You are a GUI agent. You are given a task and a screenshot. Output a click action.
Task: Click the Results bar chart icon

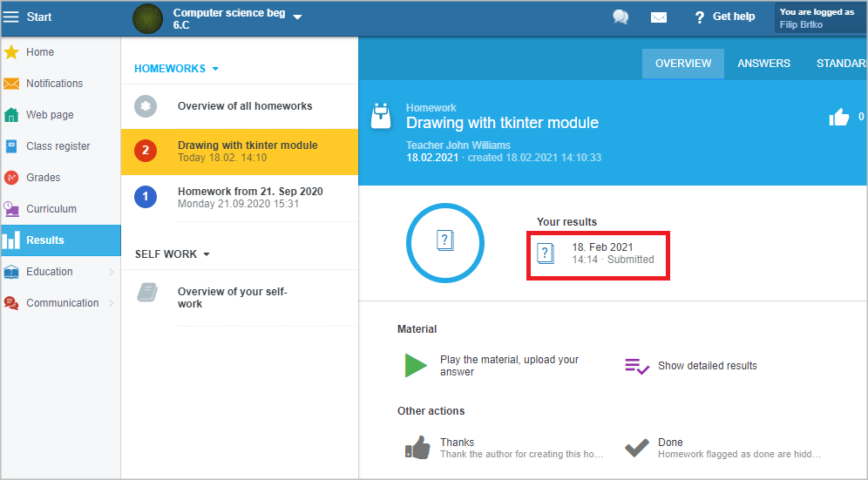tap(11, 240)
